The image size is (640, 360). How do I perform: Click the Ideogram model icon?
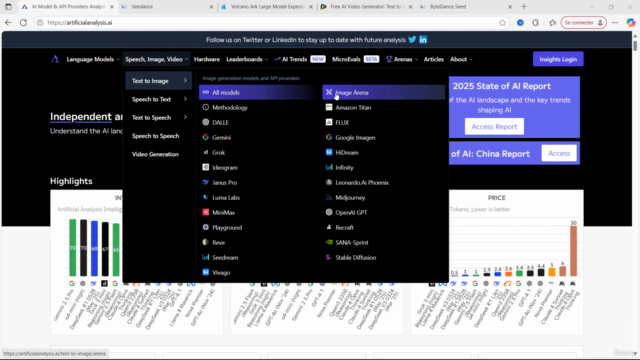click(x=206, y=167)
